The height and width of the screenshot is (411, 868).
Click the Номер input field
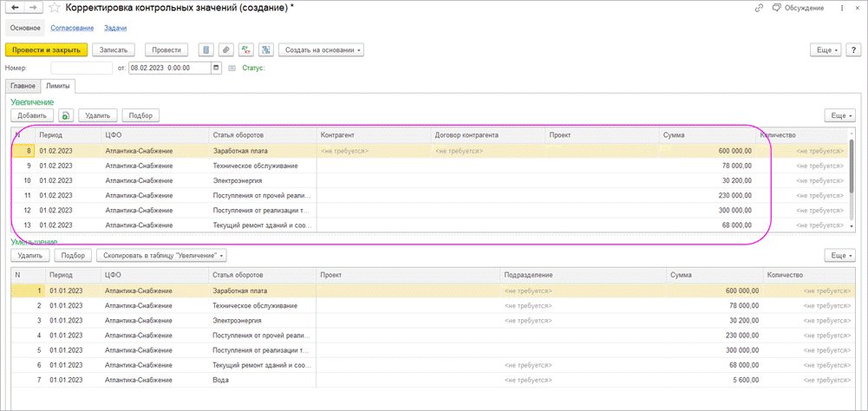coord(82,68)
